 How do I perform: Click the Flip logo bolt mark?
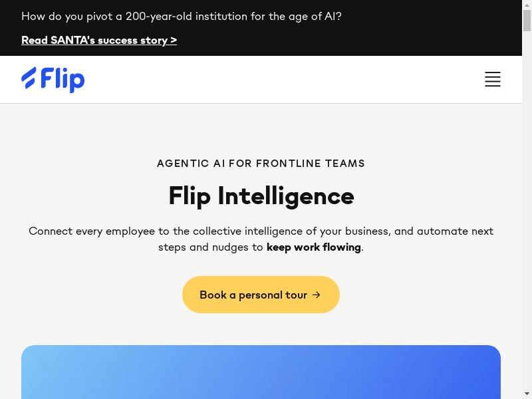(28, 78)
